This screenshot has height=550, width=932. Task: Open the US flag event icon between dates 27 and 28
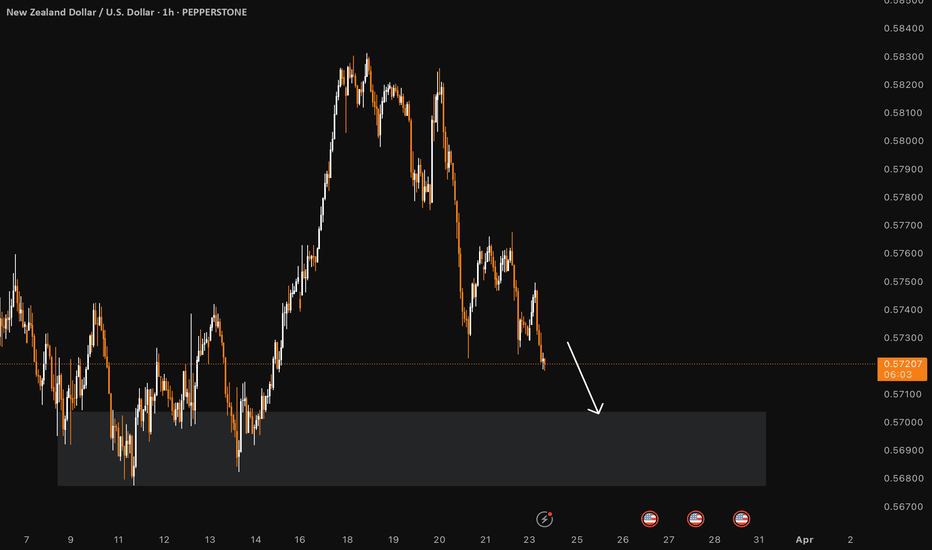click(695, 519)
